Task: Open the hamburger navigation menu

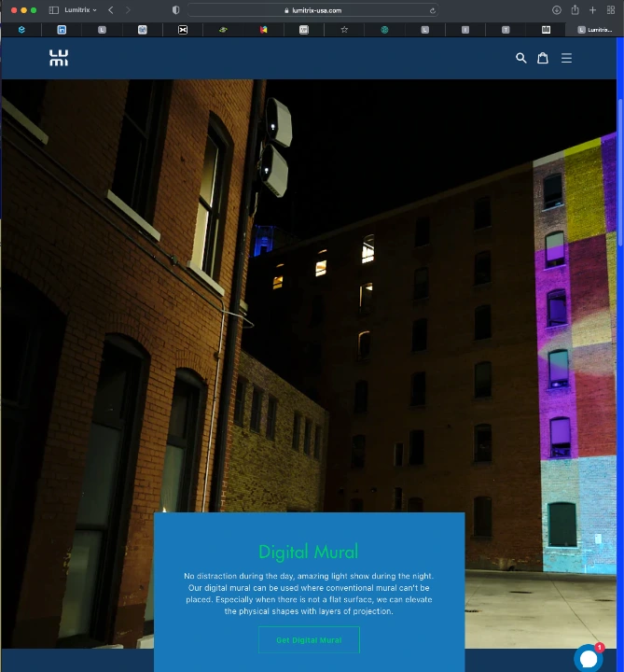Action: (x=566, y=58)
